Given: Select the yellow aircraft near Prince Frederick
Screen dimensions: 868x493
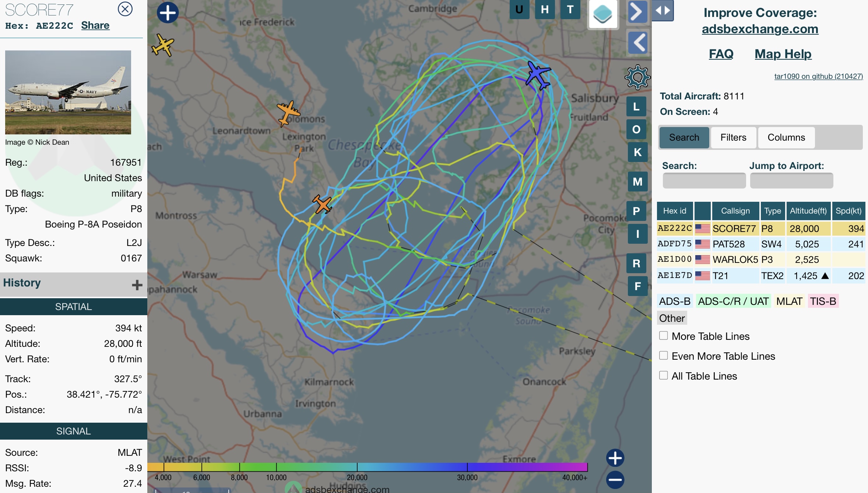Looking at the screenshot, I should coord(163,45).
